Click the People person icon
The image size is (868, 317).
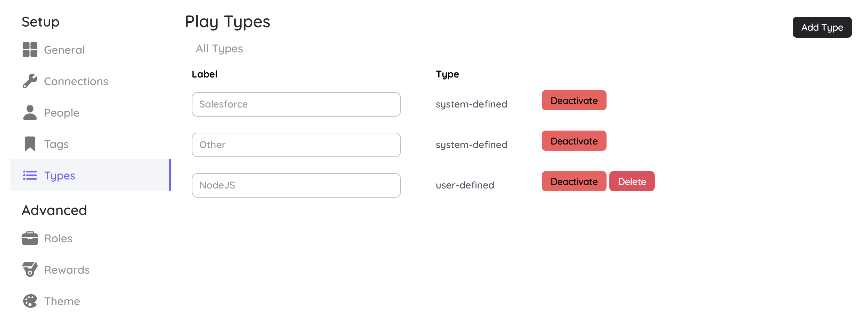pos(30,112)
